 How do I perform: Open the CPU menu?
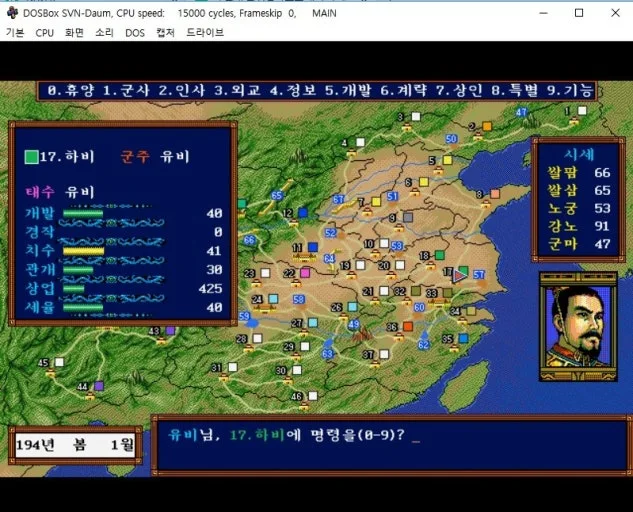(x=44, y=33)
